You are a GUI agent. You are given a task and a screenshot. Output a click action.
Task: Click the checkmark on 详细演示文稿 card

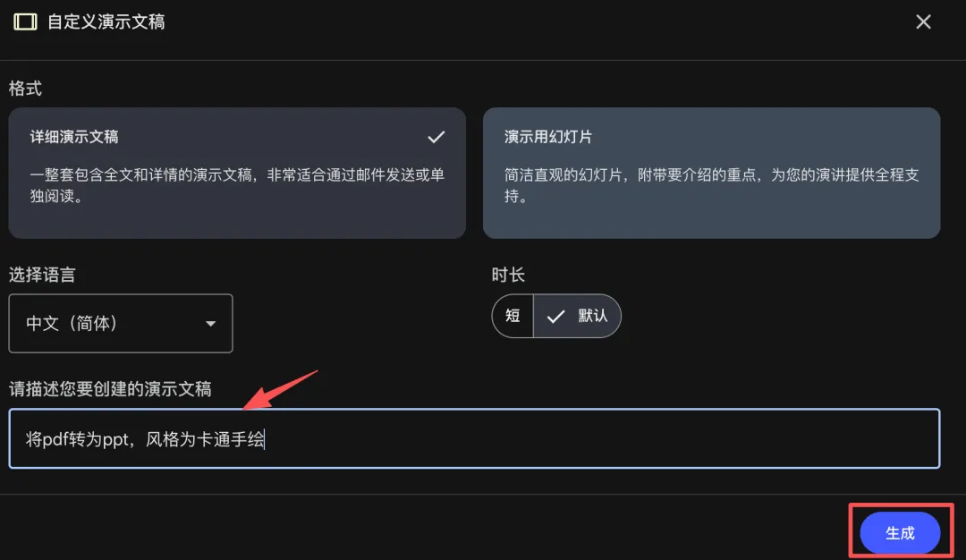point(436,137)
